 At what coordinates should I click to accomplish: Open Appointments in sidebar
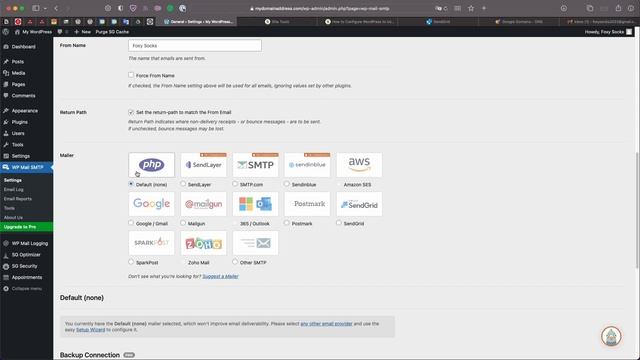coord(27,278)
